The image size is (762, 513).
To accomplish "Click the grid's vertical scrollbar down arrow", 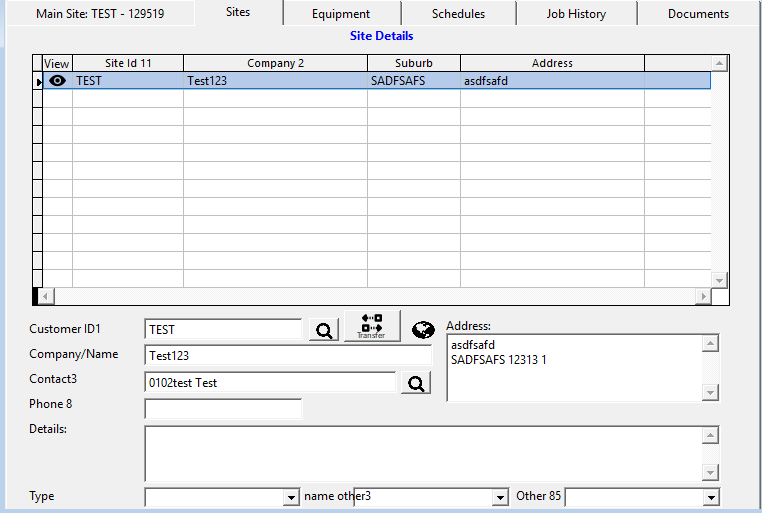I will [719, 280].
